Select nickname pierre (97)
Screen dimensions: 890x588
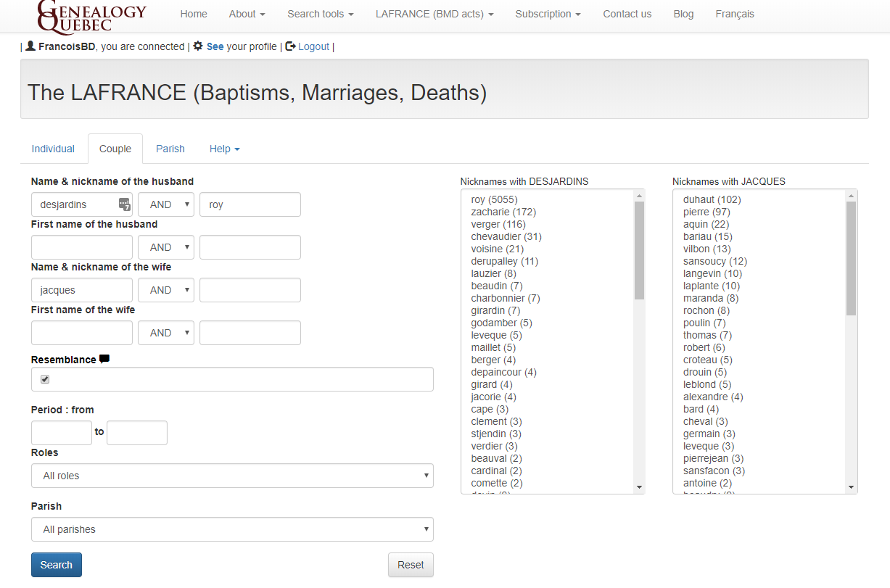coord(706,212)
